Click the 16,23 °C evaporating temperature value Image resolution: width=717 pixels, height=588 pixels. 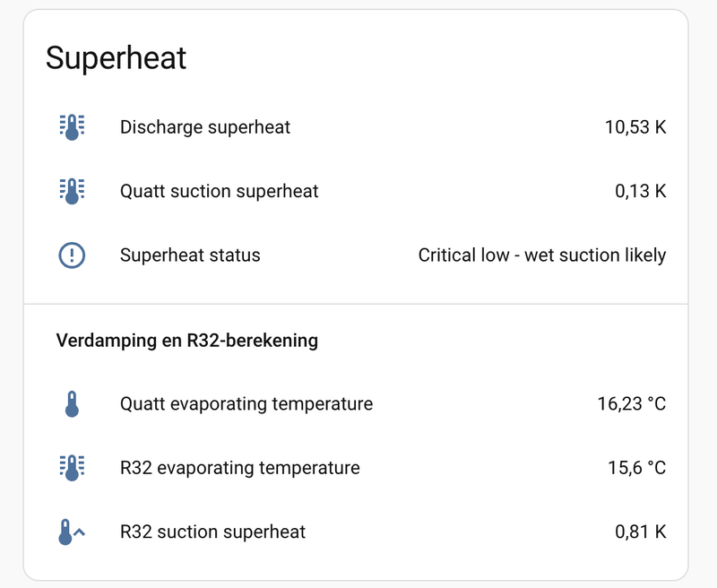click(632, 403)
